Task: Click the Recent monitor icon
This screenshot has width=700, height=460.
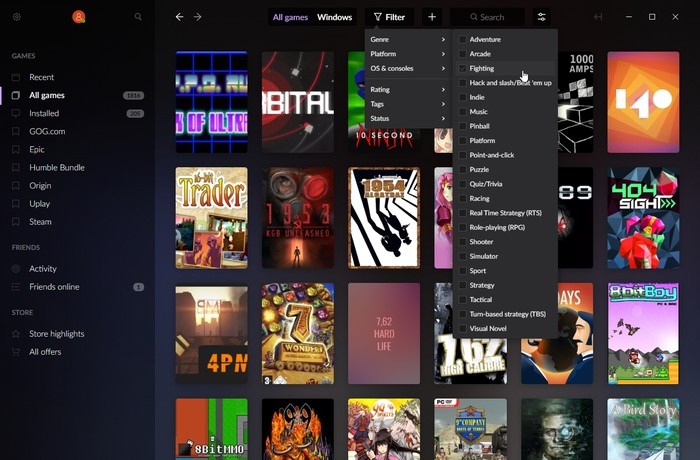Action: (x=16, y=77)
